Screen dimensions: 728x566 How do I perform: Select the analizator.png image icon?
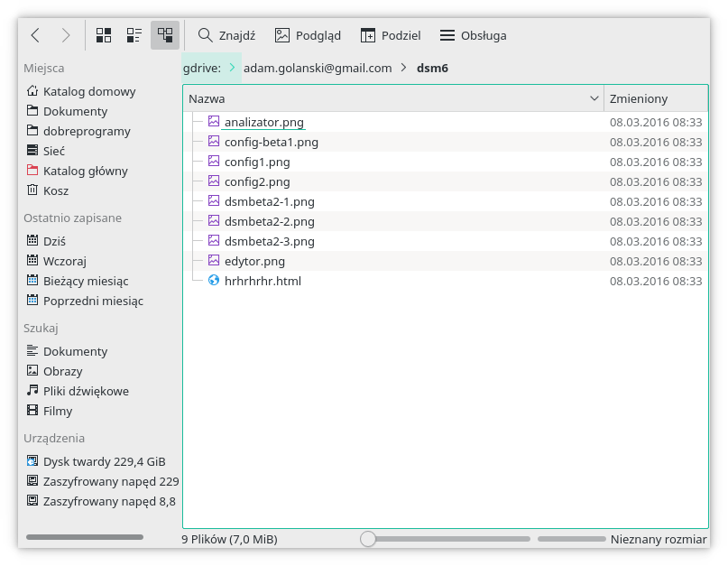click(214, 121)
